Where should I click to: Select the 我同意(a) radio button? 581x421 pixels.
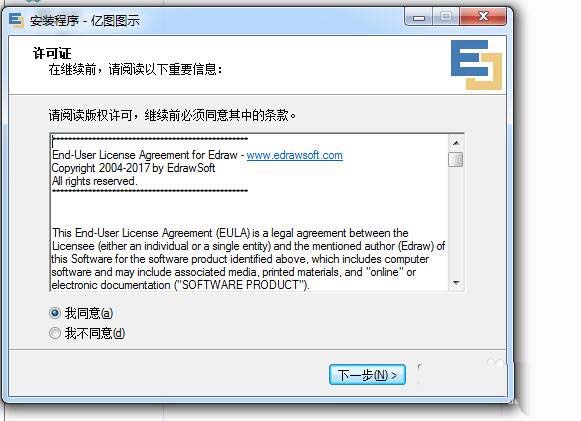[x=55, y=313]
